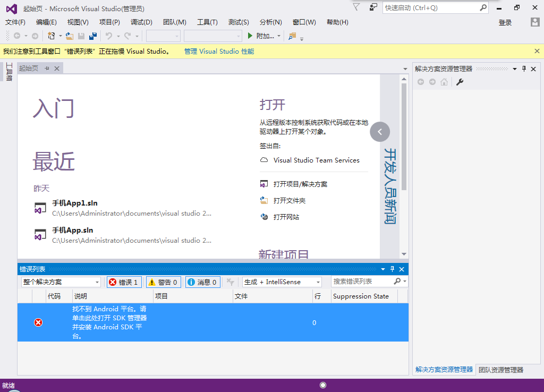The height and width of the screenshot is (392, 544).
Task: Click the 搜索错误列表 search field
Action: click(362, 282)
